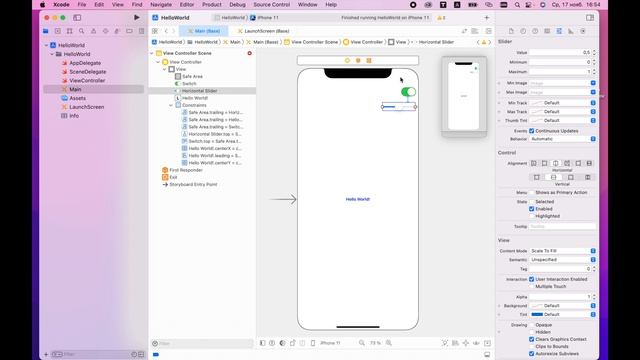Image resolution: width=640 pixels, height=360 pixels.
Task: Go back in editor history
Action: point(166,31)
